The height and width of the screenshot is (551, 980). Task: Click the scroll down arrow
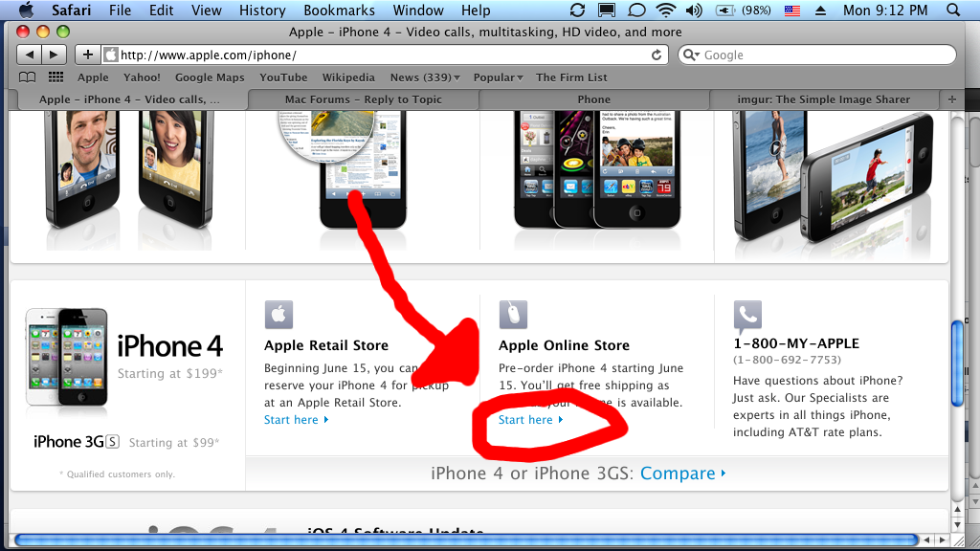(x=957, y=524)
